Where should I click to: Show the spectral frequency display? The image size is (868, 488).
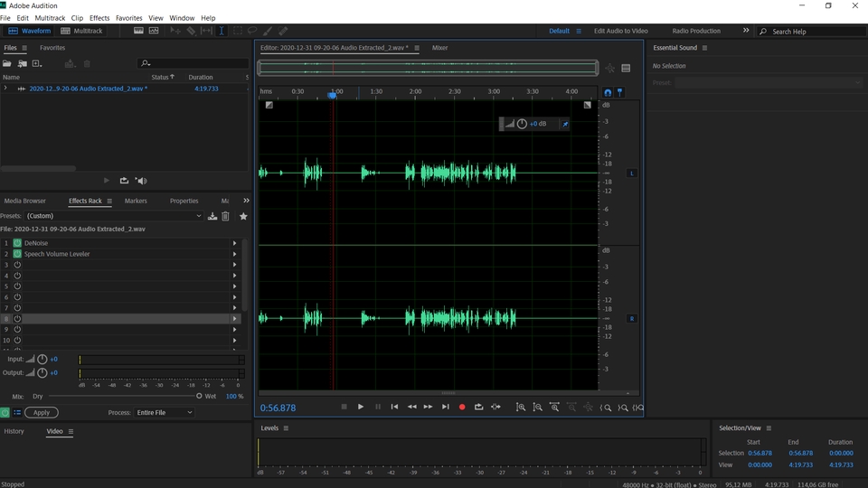point(138,31)
